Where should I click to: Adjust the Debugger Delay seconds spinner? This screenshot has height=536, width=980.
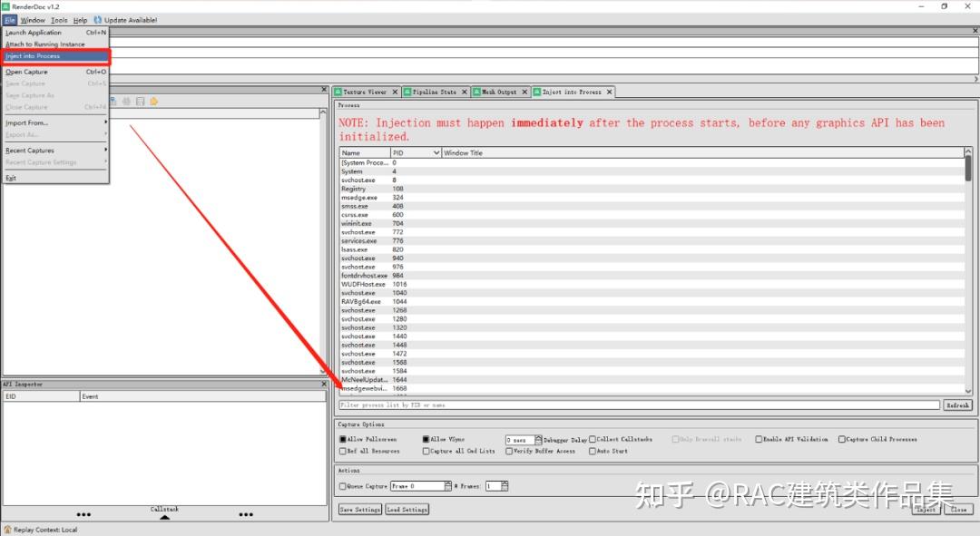(538, 440)
